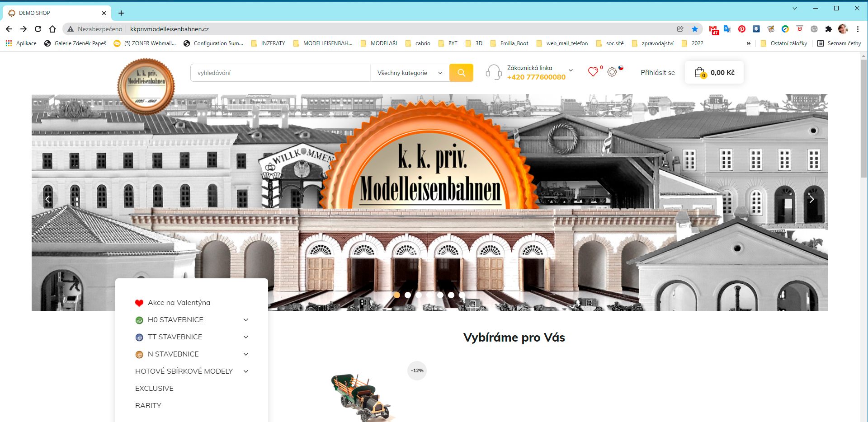Open EXCLUSIVE category
The image size is (868, 422).
point(154,389)
